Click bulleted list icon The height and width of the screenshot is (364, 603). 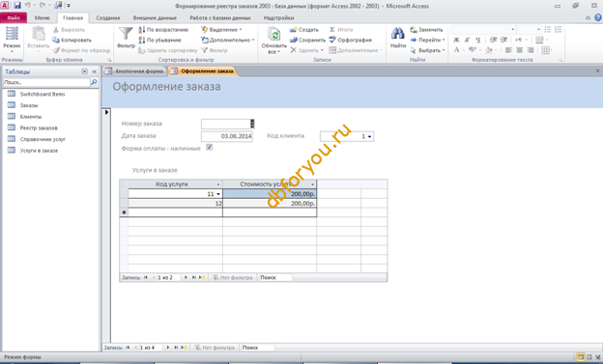tap(548, 30)
